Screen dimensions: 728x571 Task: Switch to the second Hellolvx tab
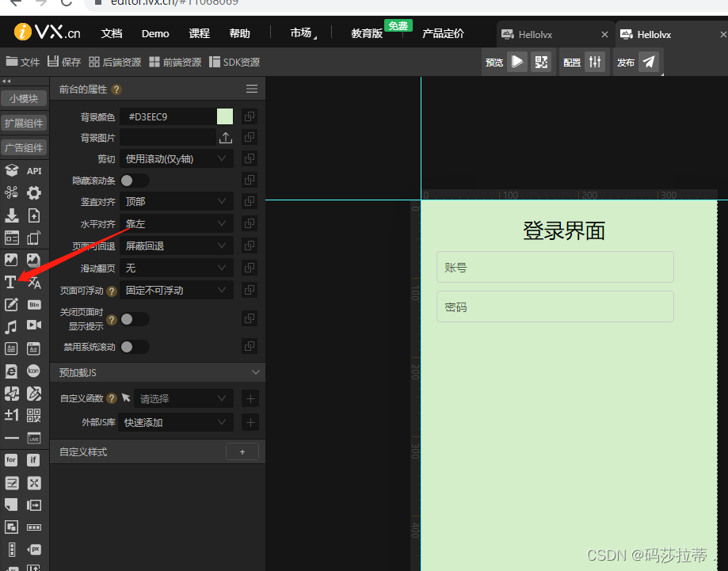[x=653, y=33]
